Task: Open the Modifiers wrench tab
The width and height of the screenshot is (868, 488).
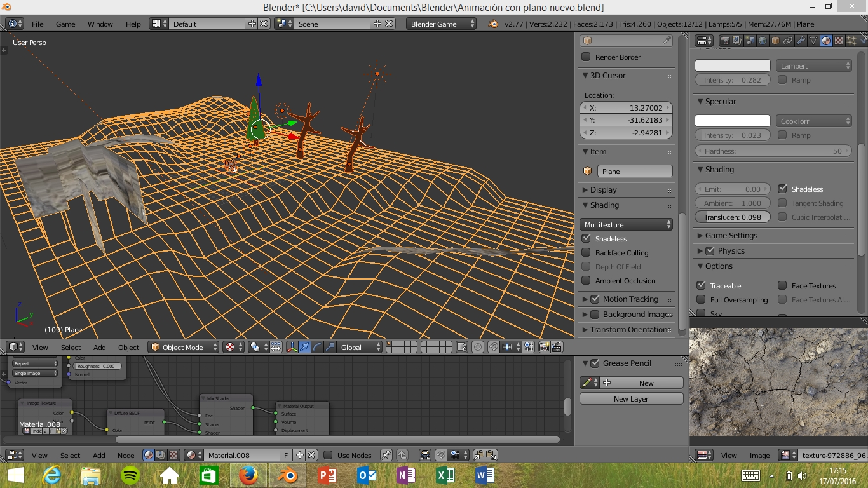Action: pyautogui.click(x=801, y=41)
